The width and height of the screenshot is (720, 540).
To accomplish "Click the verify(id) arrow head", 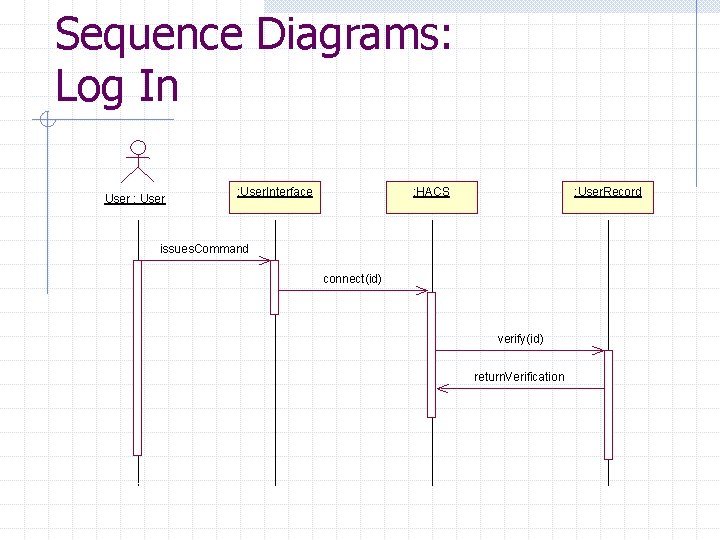I will tap(598, 351).
